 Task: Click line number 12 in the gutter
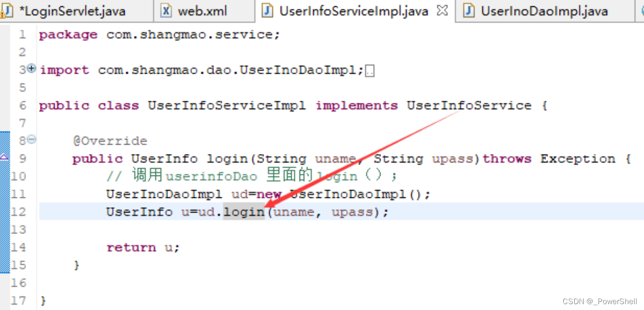click(x=18, y=212)
